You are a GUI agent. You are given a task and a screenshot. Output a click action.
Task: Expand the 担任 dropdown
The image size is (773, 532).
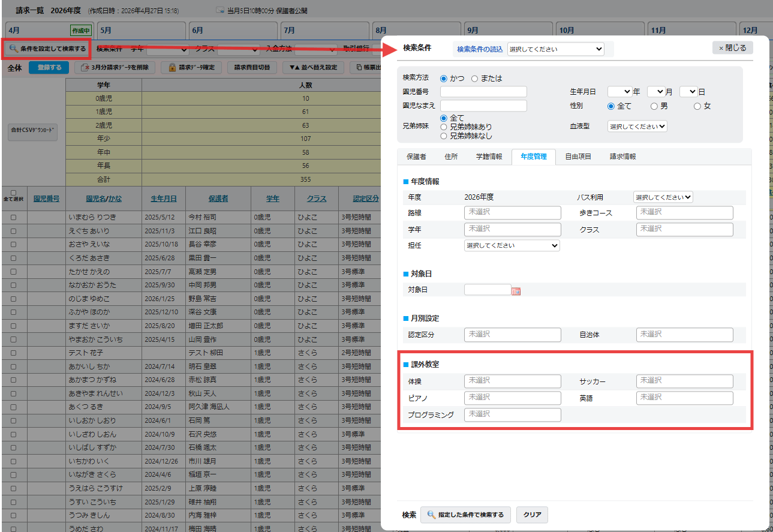pos(512,245)
